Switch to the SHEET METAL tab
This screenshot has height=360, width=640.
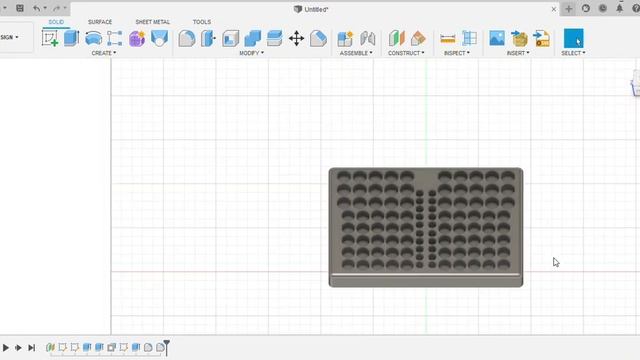[x=153, y=22]
